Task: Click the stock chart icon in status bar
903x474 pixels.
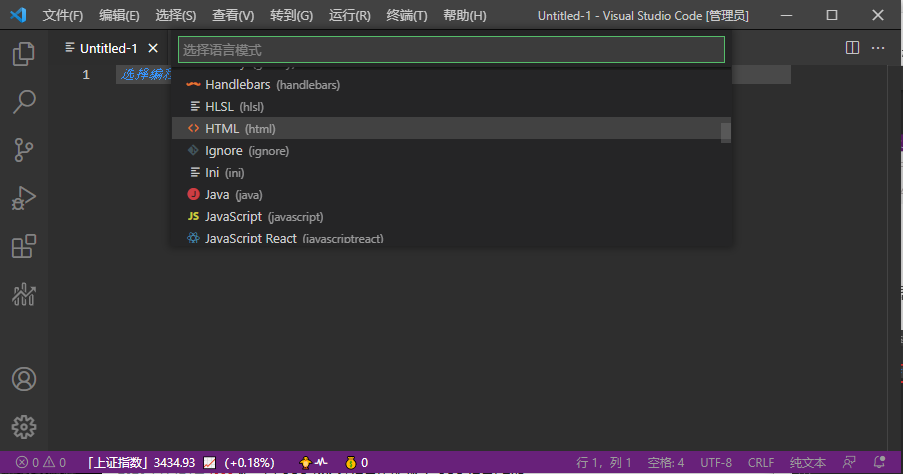Action: (x=210, y=462)
